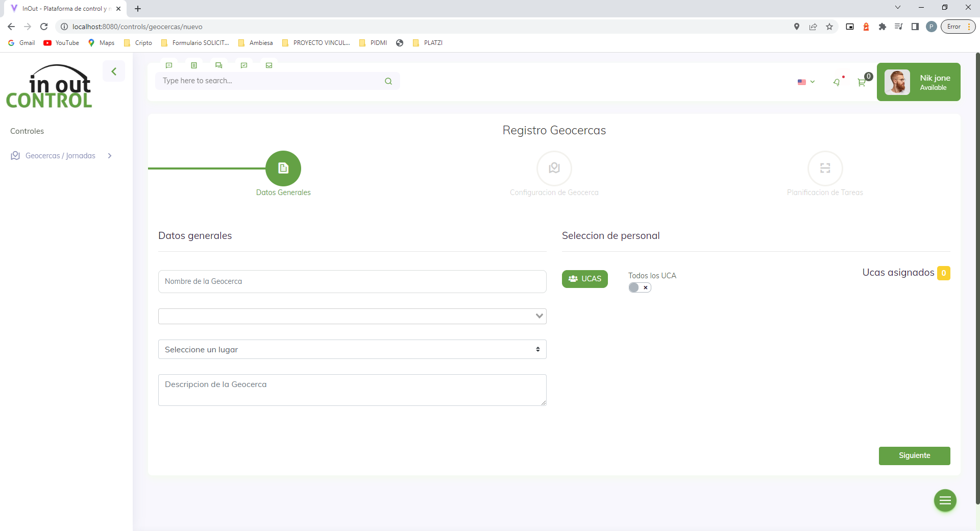980x531 pixels.
Task: Click the Nombre de la Geocerca field
Action: (x=352, y=281)
